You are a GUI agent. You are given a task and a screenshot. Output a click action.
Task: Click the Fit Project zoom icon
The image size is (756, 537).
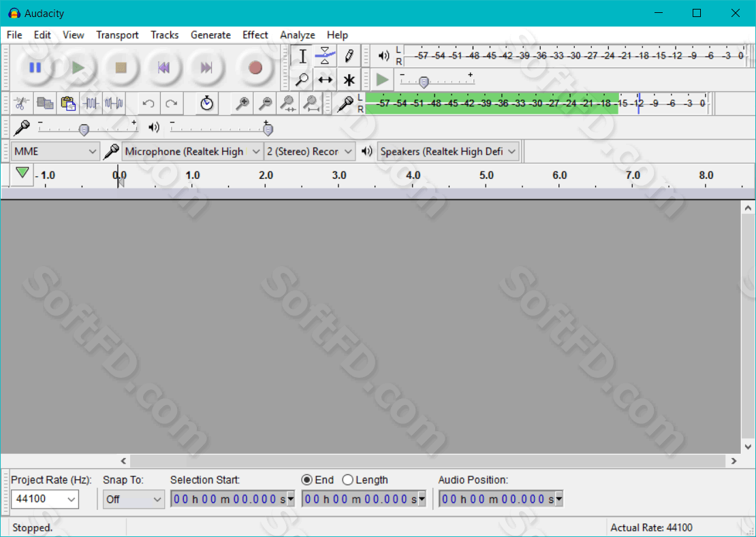(x=311, y=103)
